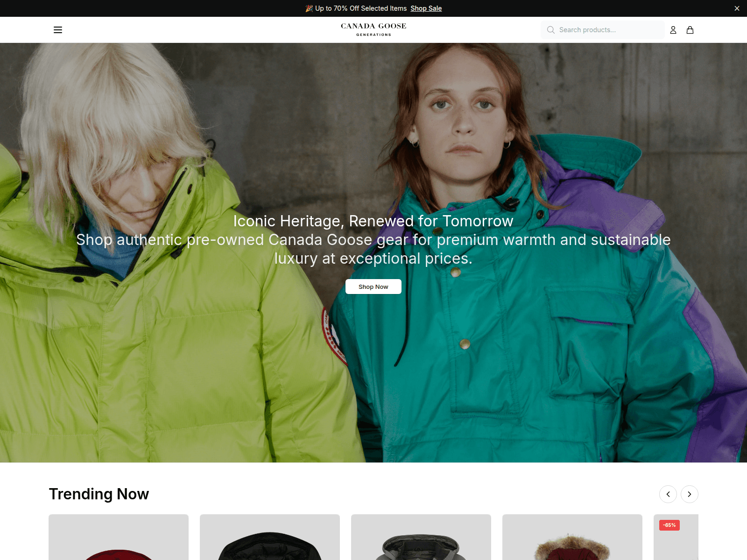Open the red hat product thumbnail
Image resolution: width=747 pixels, height=560 pixels.
[x=119, y=537]
